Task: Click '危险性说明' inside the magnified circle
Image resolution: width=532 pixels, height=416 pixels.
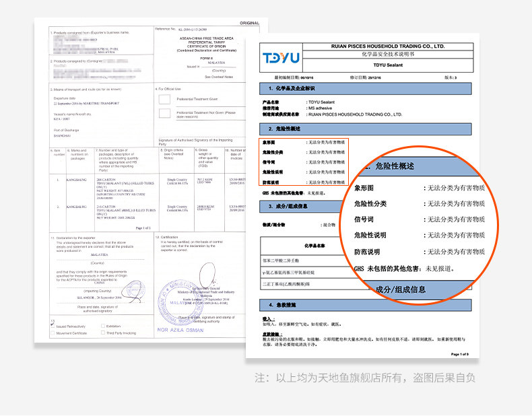Action: pyautogui.click(x=370, y=235)
